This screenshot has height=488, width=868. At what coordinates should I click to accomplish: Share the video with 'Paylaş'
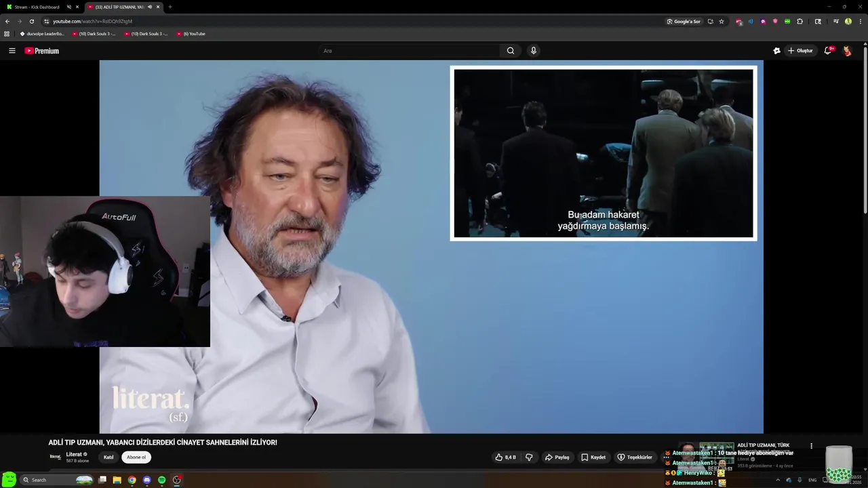click(557, 457)
